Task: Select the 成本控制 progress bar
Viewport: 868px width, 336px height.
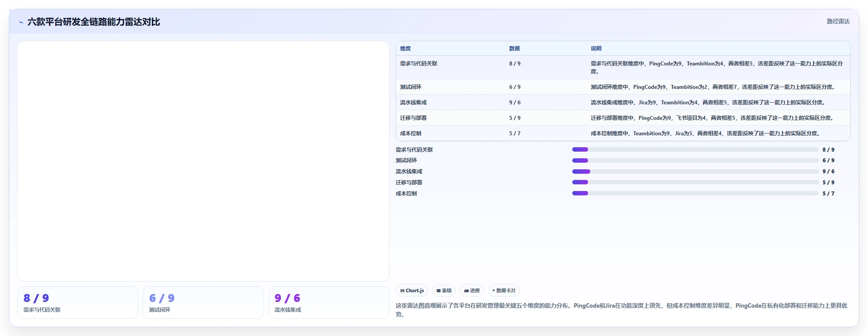Action: point(695,193)
